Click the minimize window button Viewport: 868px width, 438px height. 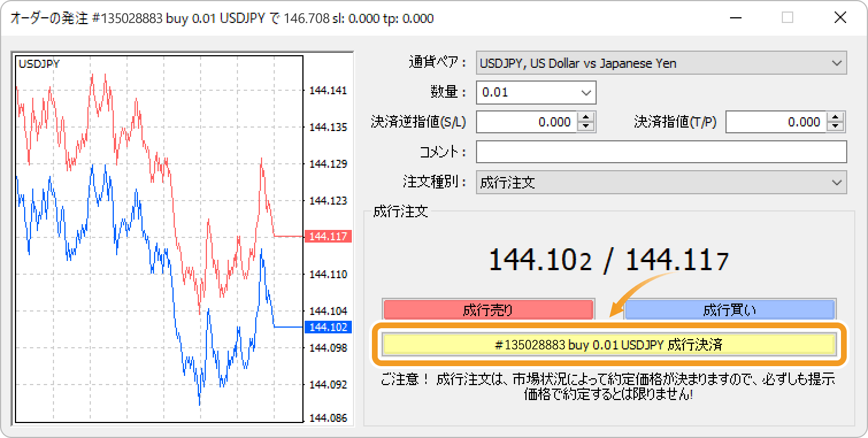pyautogui.click(x=735, y=18)
